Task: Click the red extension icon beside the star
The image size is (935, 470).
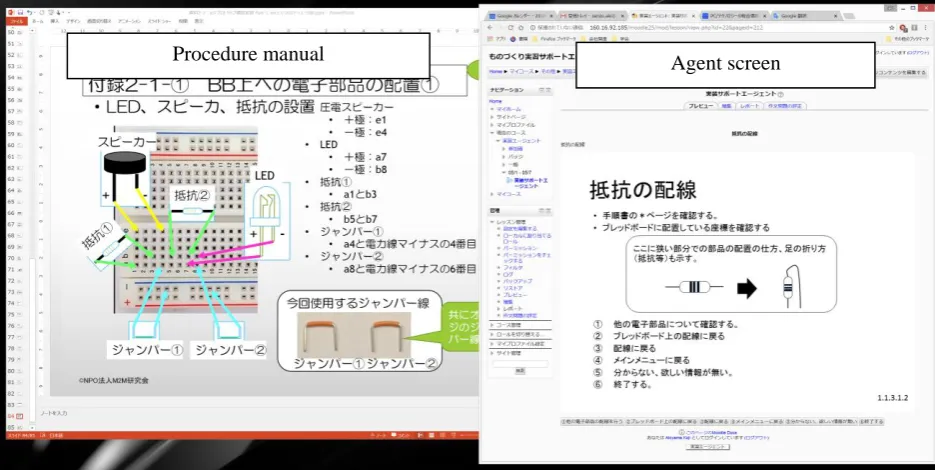Action: coord(903,27)
